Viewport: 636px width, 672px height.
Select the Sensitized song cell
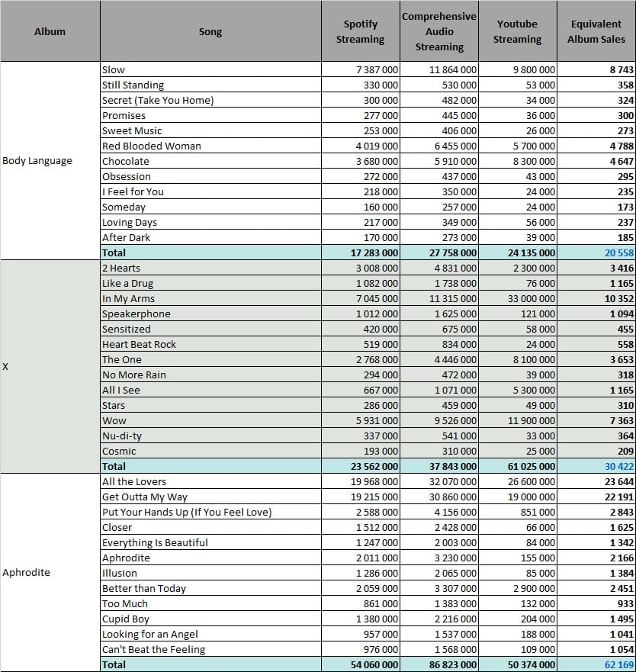coord(210,329)
